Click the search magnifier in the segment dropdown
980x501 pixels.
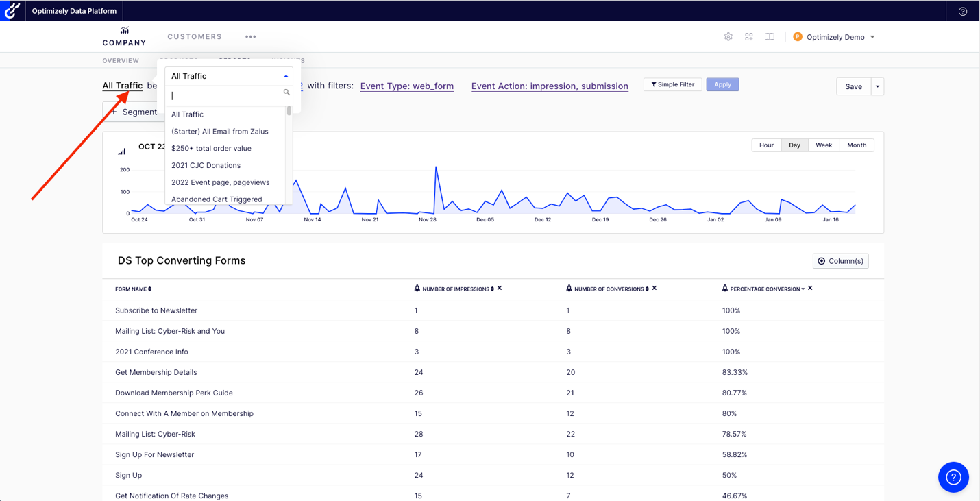286,92
